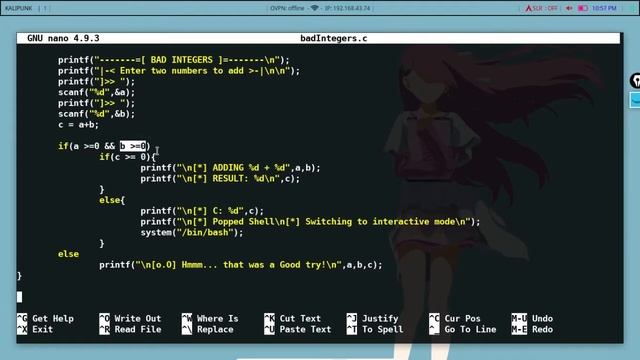Image resolution: width=640 pixels, height=360 pixels.
Task: Select the ^O Write Out shortcut
Action: (x=130, y=318)
